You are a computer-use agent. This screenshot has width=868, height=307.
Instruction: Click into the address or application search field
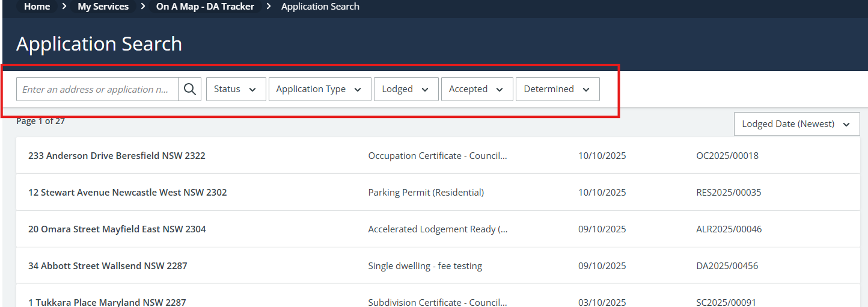coord(96,89)
